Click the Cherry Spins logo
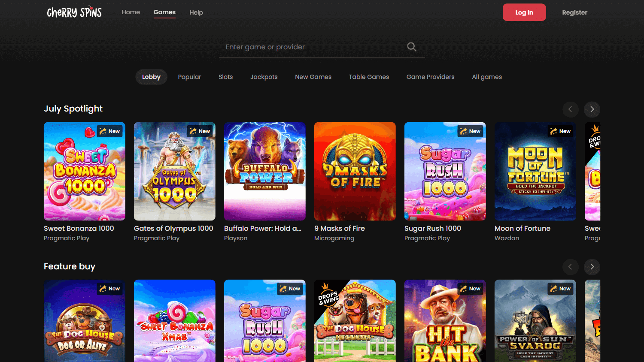This screenshot has height=362, width=644. click(74, 12)
